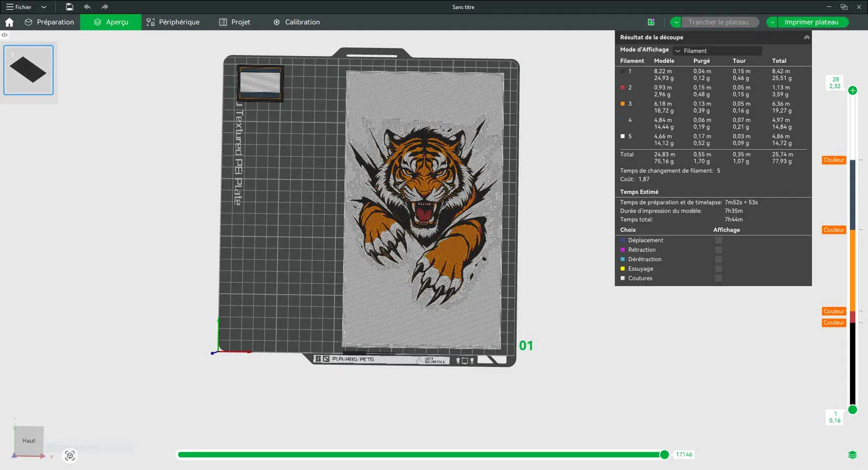
Task: Click the green plus on layer slider
Action: 852,91
